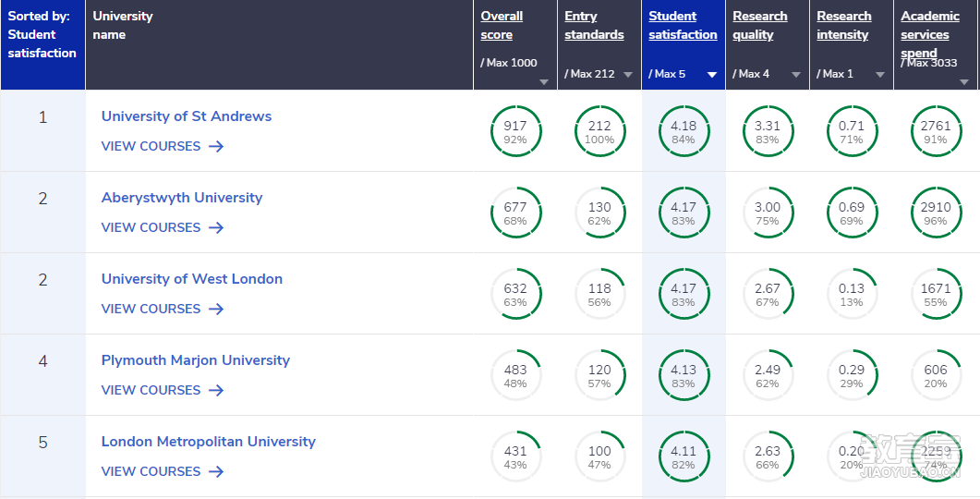Click the Student satisfaction header link
This screenshot has height=499, width=980.
[x=684, y=26]
